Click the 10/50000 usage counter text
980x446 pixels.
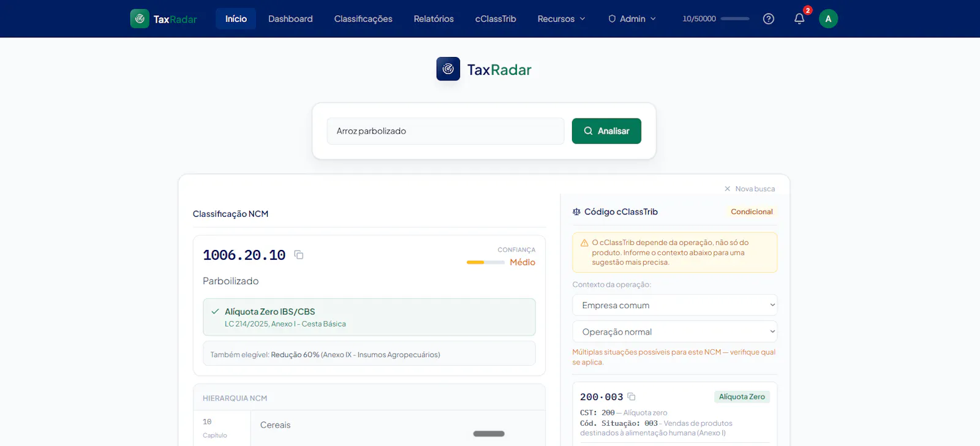(699, 19)
